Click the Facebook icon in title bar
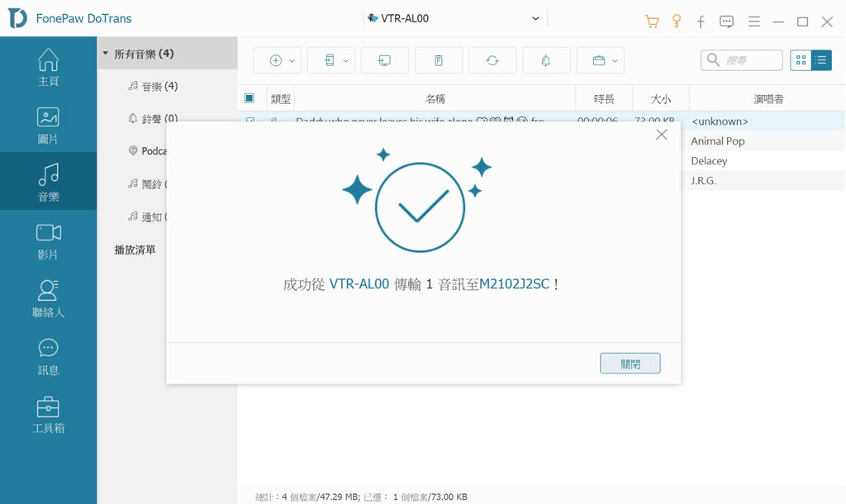The image size is (846, 504). (701, 21)
